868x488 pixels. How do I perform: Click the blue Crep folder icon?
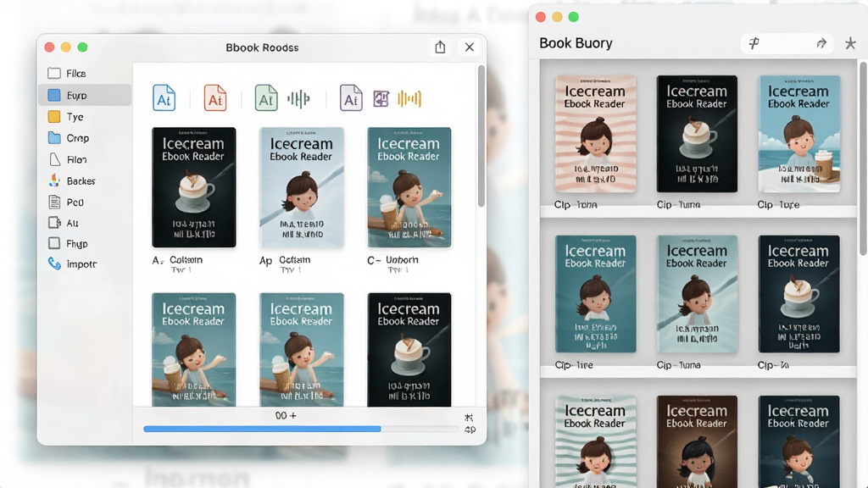(54, 138)
